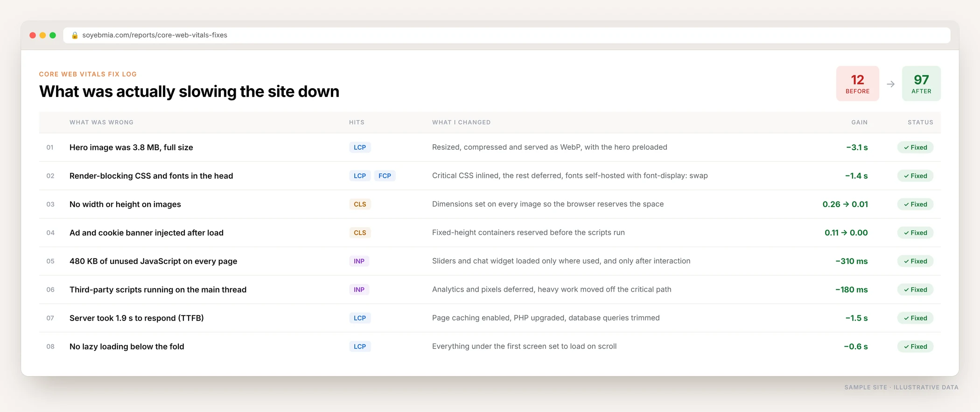980x412 pixels.
Task: Click the 'Status' column header
Action: (x=920, y=122)
